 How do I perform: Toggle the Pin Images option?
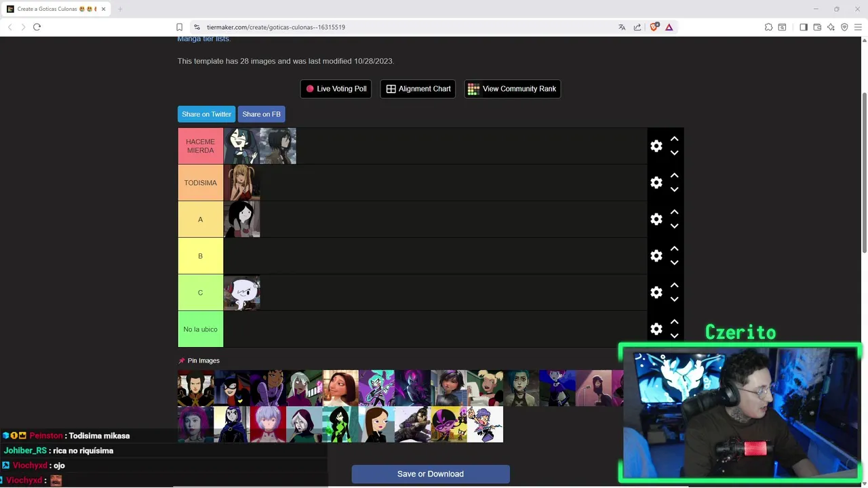point(199,361)
